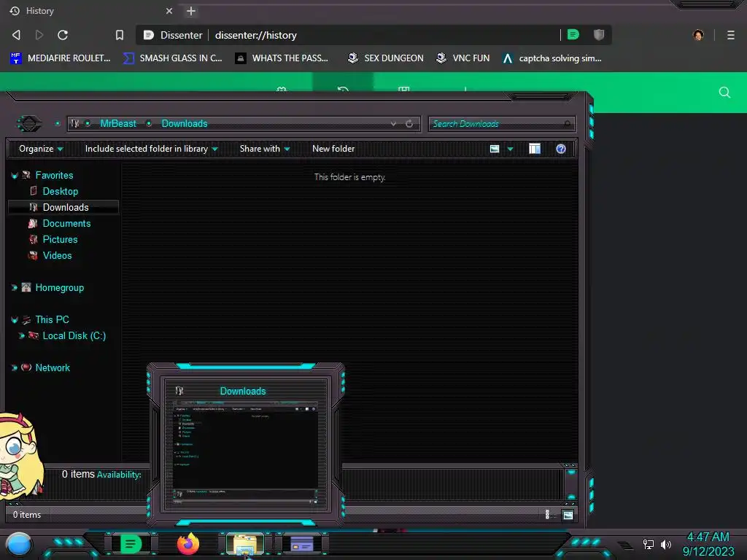This screenshot has width=747, height=560.
Task: Click MrBeast in Explorer address path
Action: pos(118,124)
